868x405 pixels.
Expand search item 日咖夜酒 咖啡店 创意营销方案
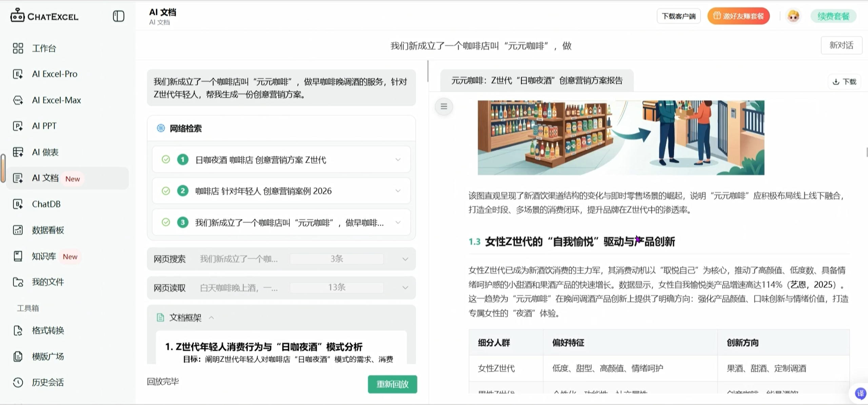[x=281, y=159]
